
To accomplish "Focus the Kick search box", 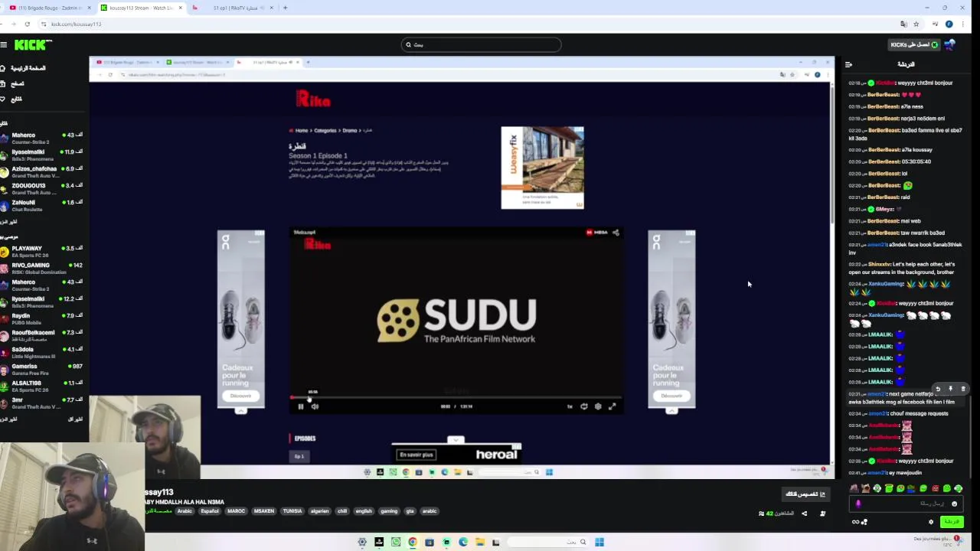I will 482,45.
